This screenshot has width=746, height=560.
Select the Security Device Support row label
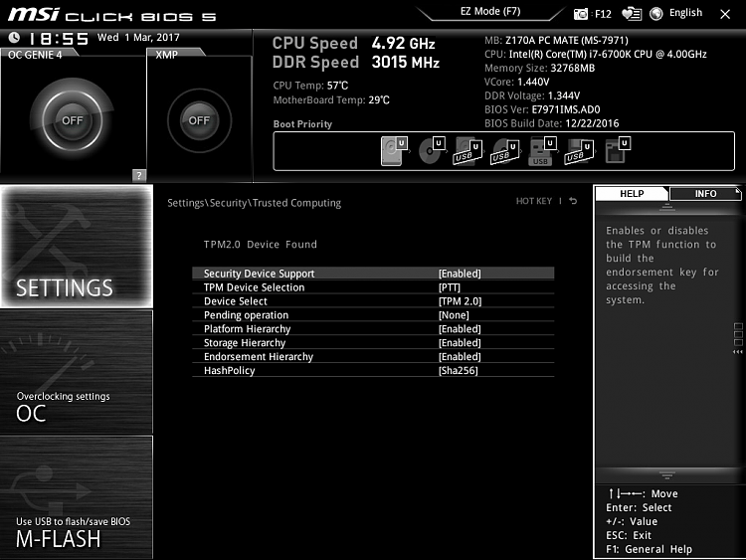[260, 274]
